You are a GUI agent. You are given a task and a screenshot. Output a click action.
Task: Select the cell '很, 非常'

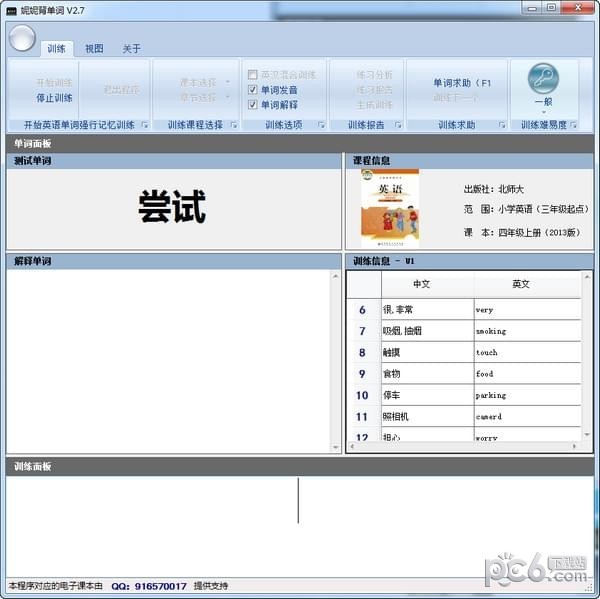coord(428,310)
